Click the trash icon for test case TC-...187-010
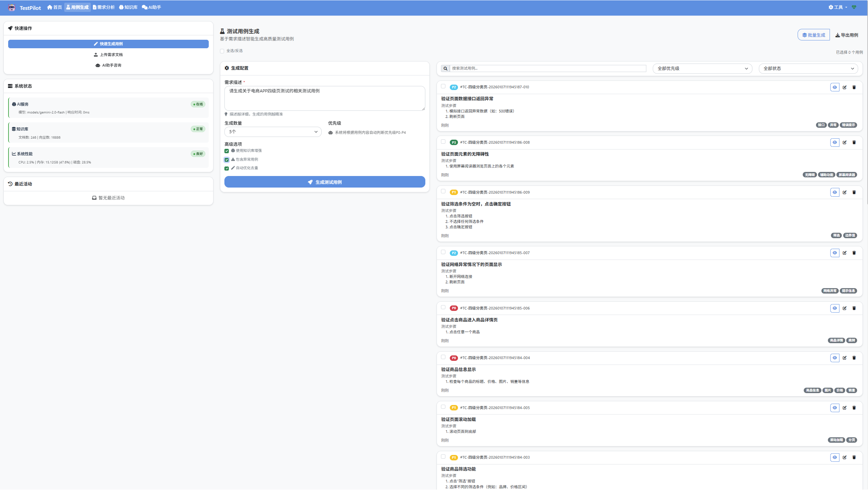The width and height of the screenshot is (868, 493). (854, 87)
